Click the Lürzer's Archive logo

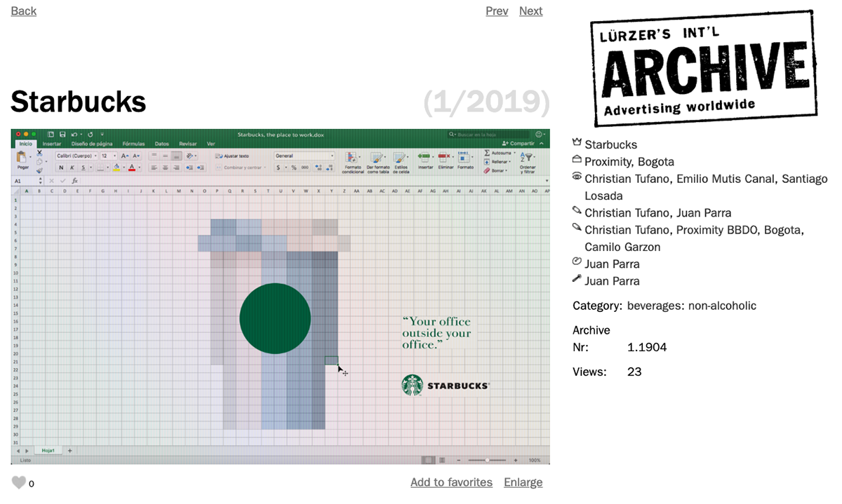[703, 67]
